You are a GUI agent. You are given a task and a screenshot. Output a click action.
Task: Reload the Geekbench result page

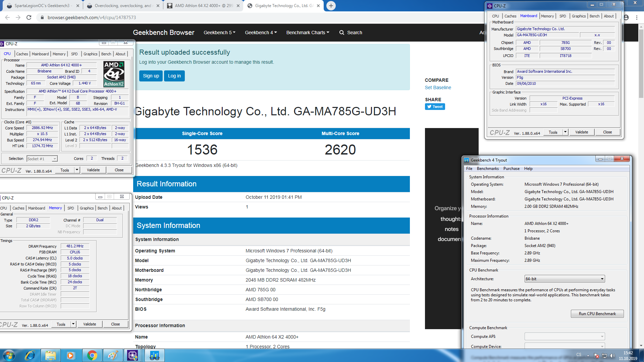tap(29, 17)
